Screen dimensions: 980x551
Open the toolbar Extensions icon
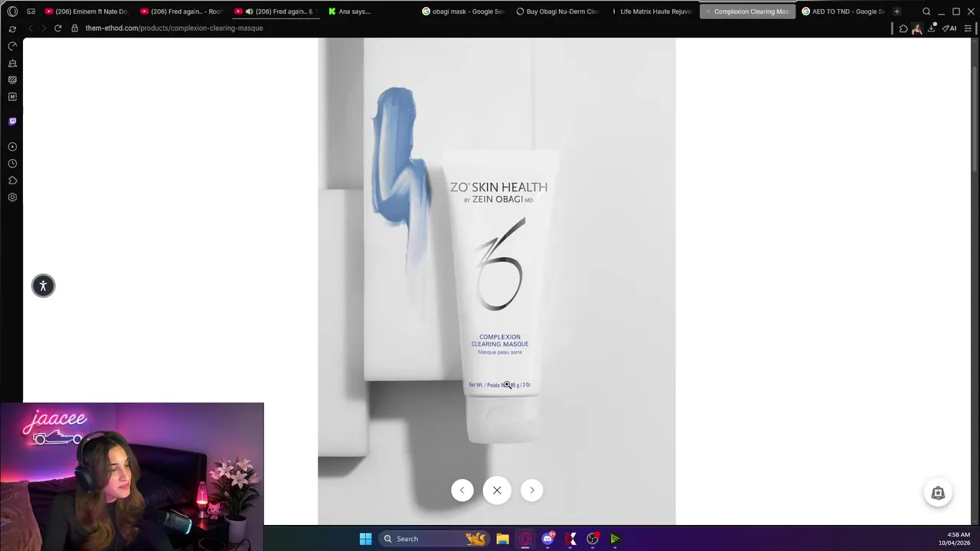(x=903, y=28)
